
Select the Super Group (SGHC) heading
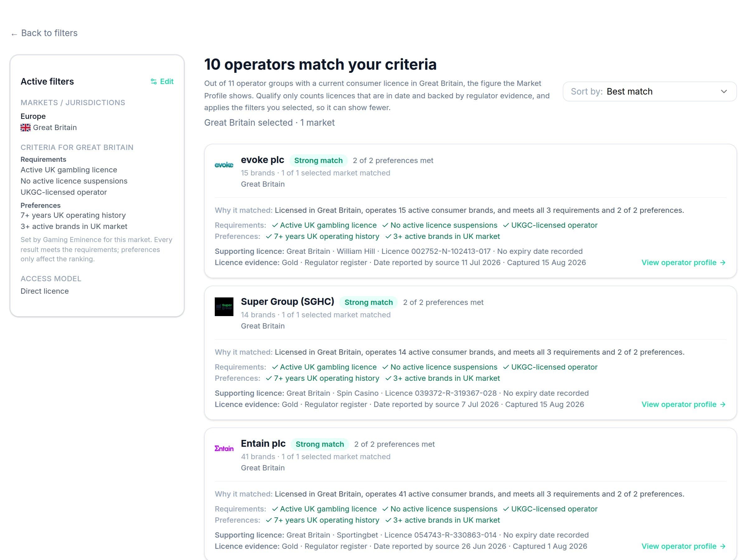tap(287, 301)
